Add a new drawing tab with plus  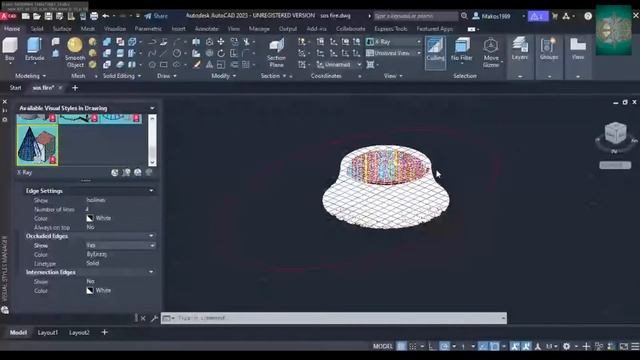pos(75,88)
